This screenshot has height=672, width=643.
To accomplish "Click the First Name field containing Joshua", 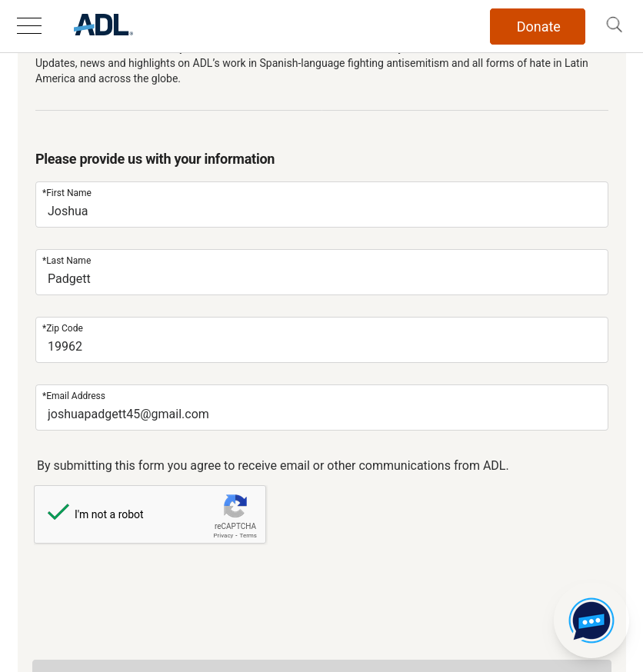I will (321, 211).
